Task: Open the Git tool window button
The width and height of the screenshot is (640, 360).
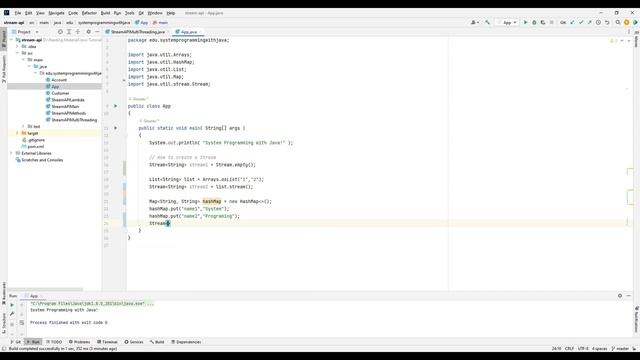Action: coord(16,342)
